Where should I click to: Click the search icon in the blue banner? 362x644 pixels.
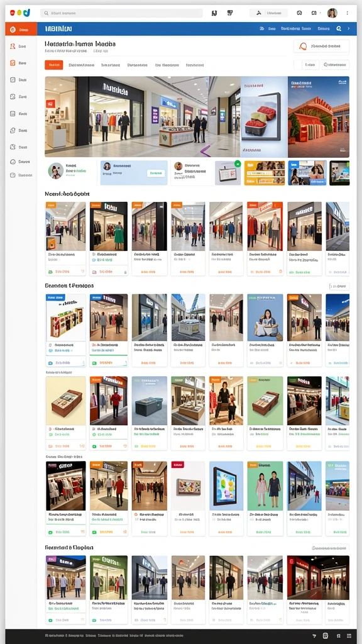339,29
